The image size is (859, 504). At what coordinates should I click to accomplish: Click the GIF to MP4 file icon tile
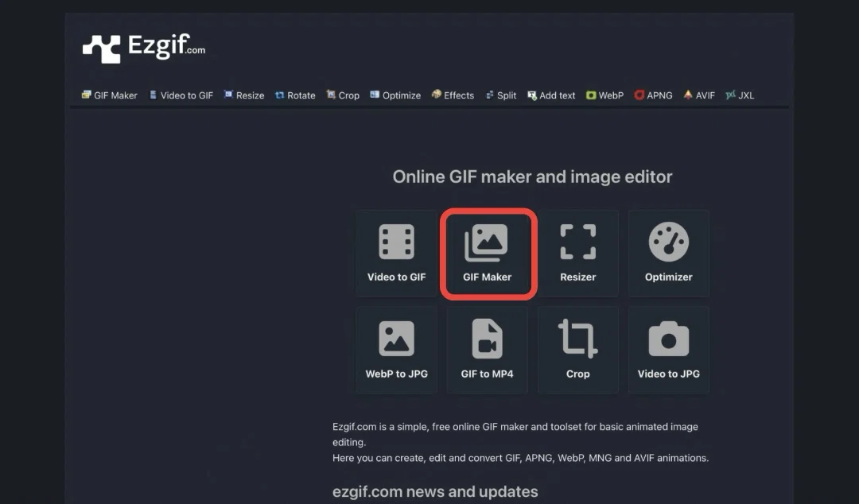[x=488, y=350]
